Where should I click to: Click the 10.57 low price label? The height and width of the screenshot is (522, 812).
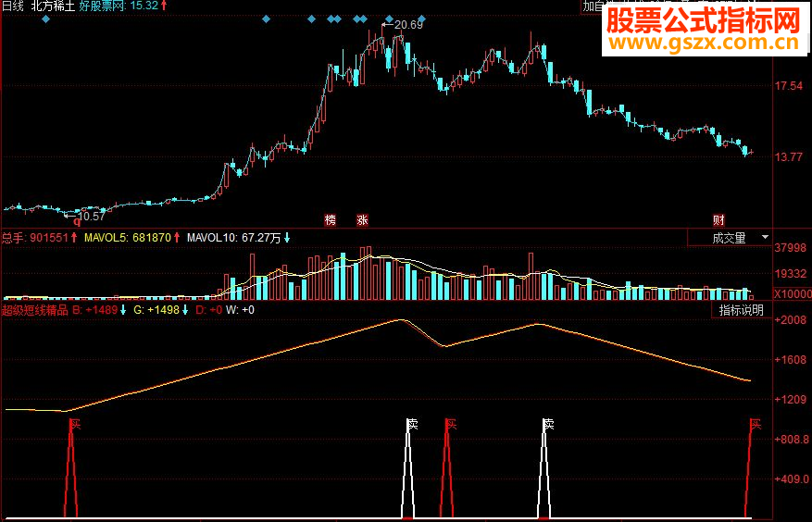91,217
